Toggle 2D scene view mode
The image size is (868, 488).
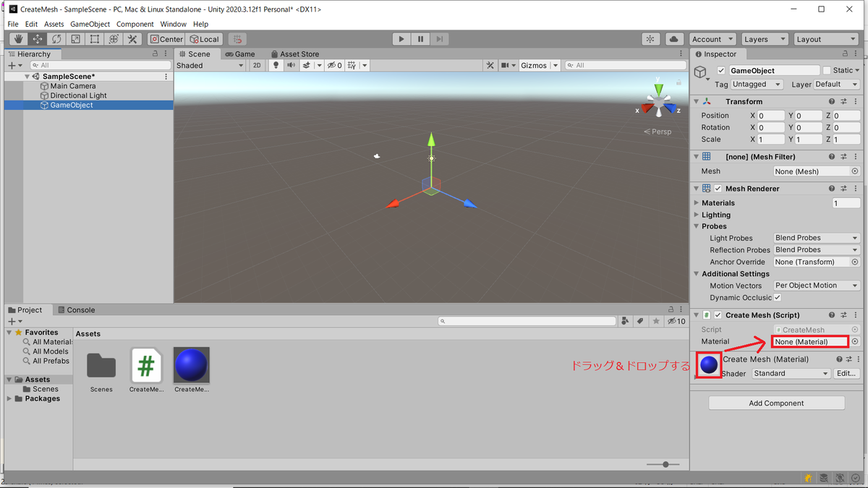click(x=257, y=65)
